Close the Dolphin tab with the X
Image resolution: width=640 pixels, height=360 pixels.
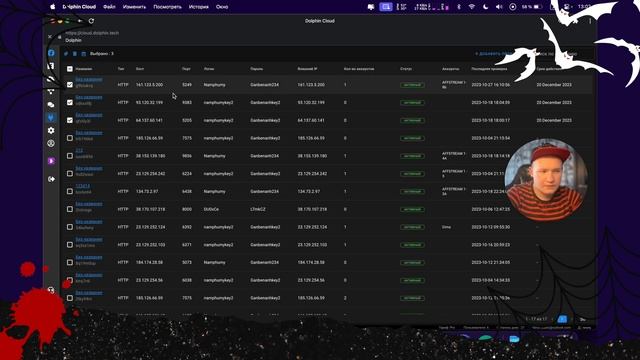coord(50,37)
